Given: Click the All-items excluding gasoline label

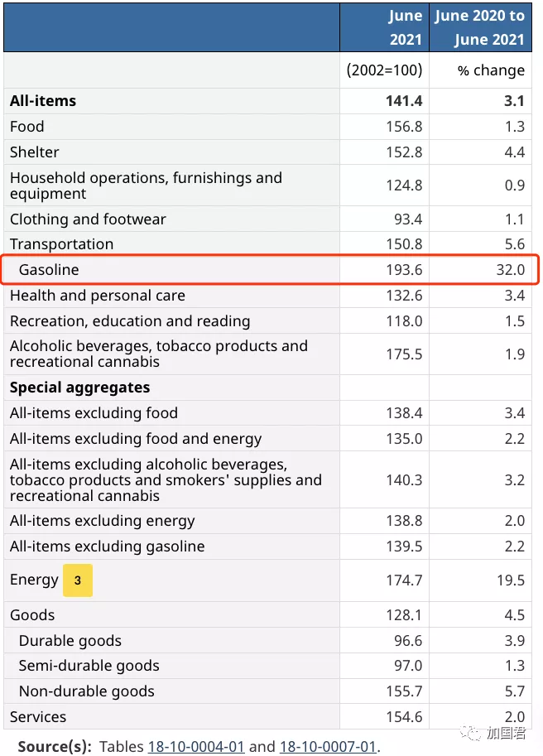Looking at the screenshot, I should point(108,547).
